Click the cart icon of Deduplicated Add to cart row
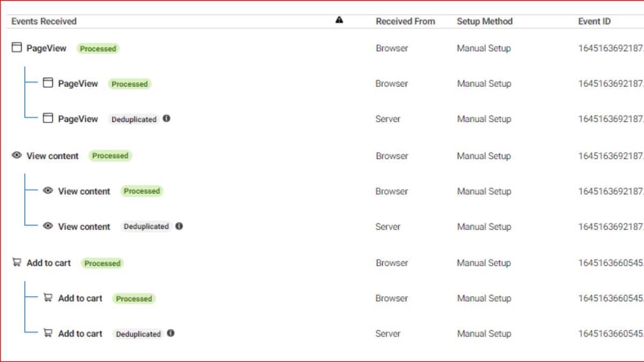The image size is (644, 362). click(x=48, y=333)
